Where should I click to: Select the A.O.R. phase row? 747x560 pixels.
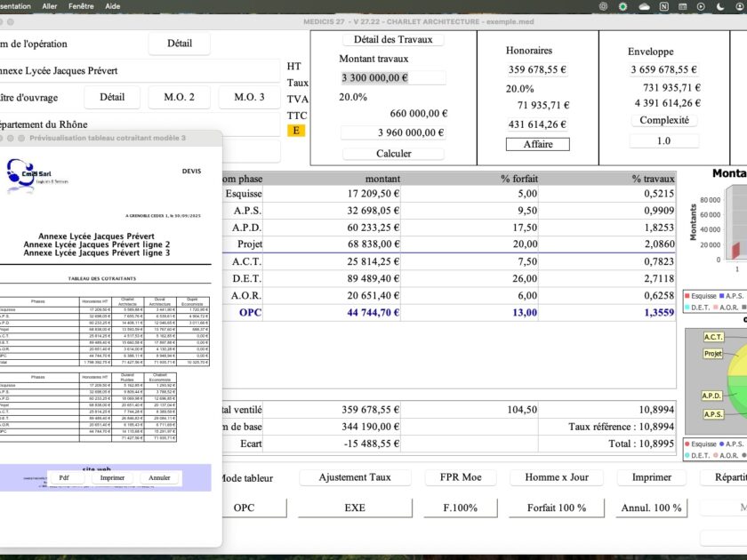pos(449,295)
